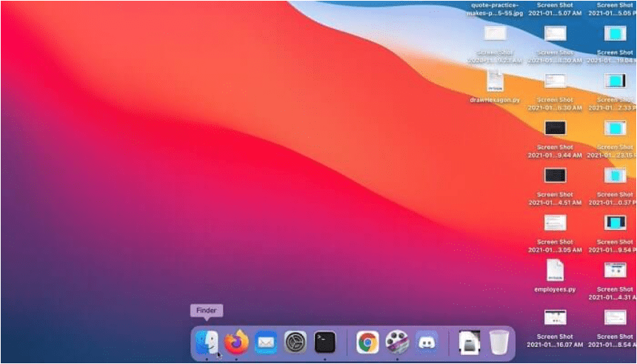The width and height of the screenshot is (637, 364).
Task: Open the film reel video app in dock
Action: tap(397, 342)
